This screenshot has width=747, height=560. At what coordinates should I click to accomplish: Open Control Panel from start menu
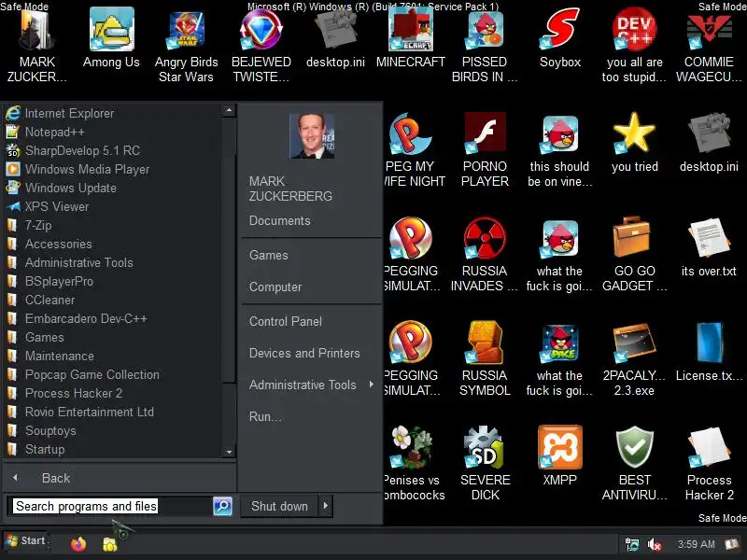286,321
